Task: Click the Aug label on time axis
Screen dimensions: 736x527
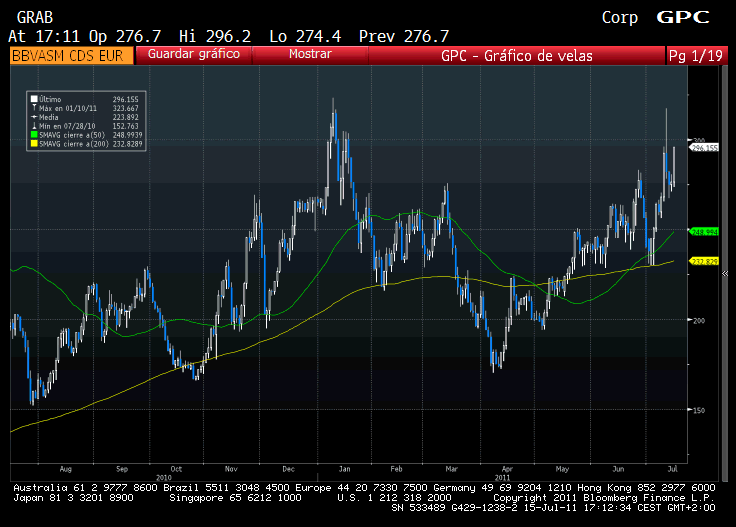Action: pos(66,469)
